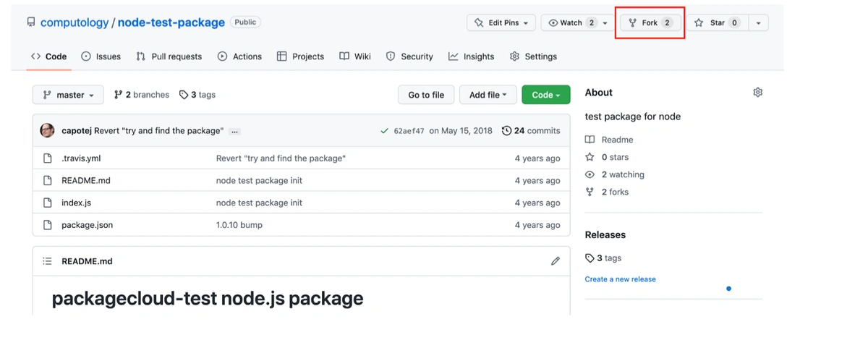View the 2 branches link
Image resolution: width=868 pixels, height=348 pixels.
tap(141, 95)
